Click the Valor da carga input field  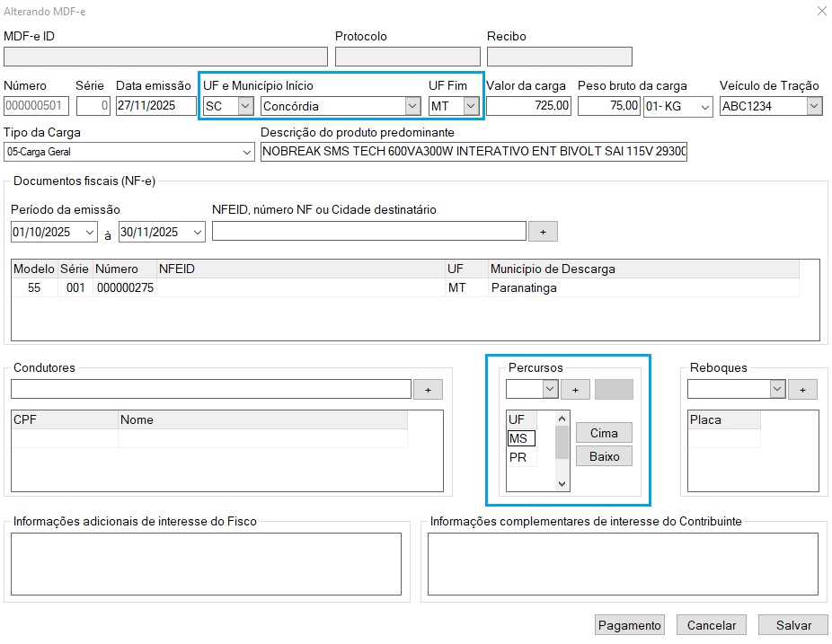pyautogui.click(x=529, y=106)
